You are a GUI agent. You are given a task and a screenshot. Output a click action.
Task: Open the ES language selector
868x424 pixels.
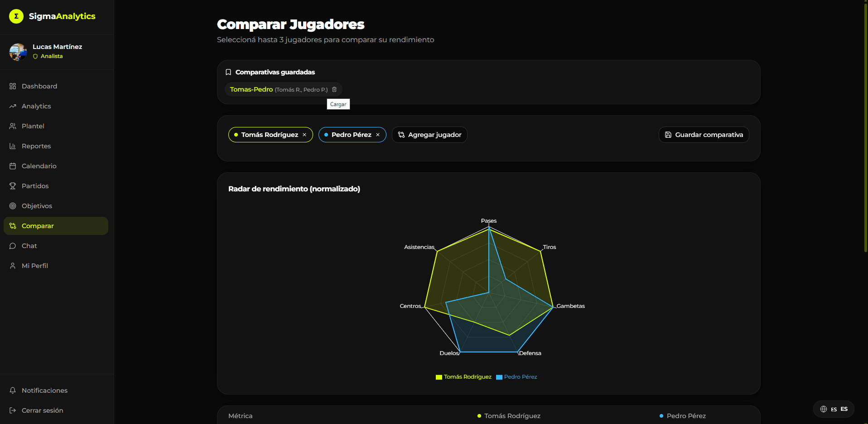834,409
